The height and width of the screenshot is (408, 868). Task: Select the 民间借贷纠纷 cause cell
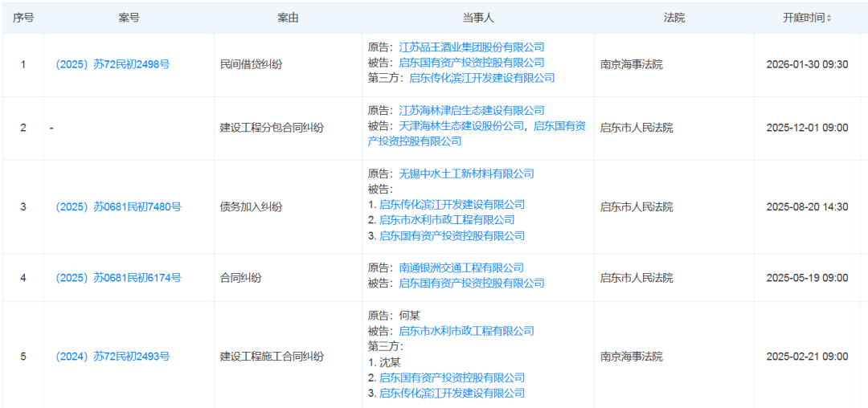tap(252, 65)
